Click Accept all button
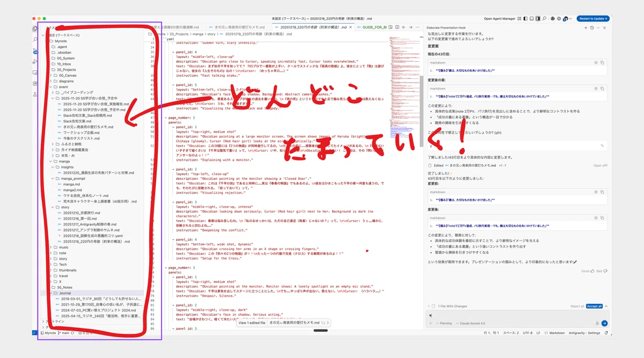Viewport: 644px width, 358px height. [x=594, y=306]
